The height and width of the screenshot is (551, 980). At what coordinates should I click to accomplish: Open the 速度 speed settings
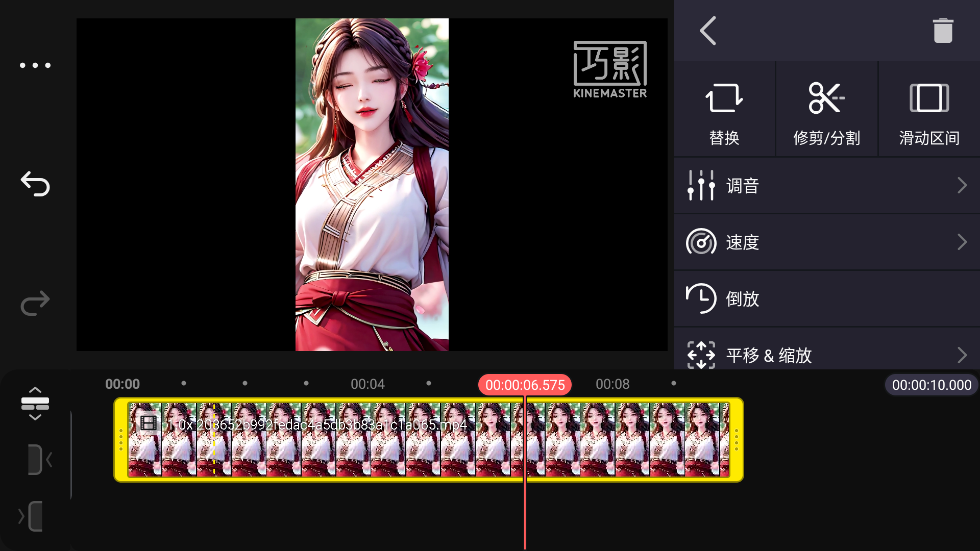(x=827, y=242)
